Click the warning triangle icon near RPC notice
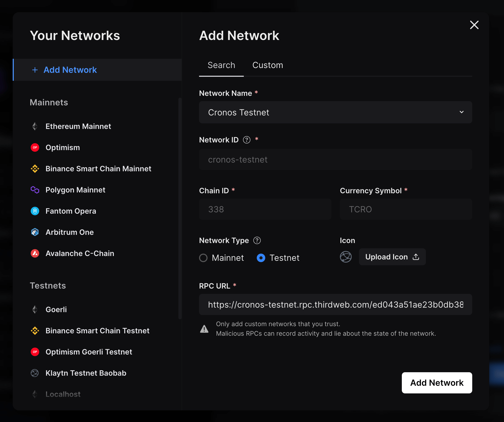This screenshot has width=504, height=422. click(204, 329)
